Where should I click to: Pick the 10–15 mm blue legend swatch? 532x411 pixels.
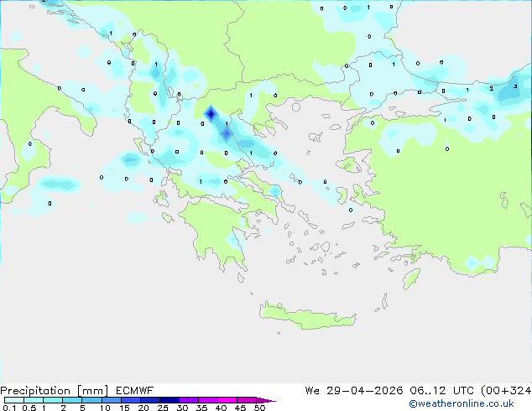click(112, 400)
